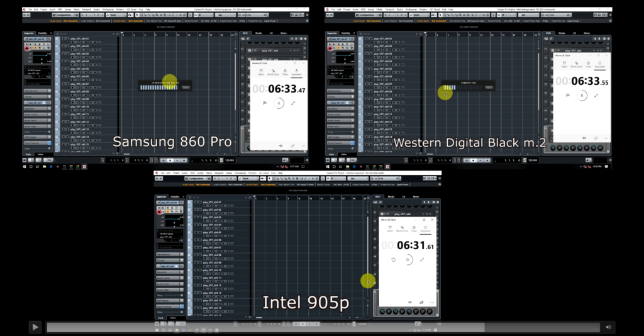Click the Inspector tab in the Intel 905p window
The height and width of the screenshot is (336, 644).
pyautogui.click(x=162, y=197)
